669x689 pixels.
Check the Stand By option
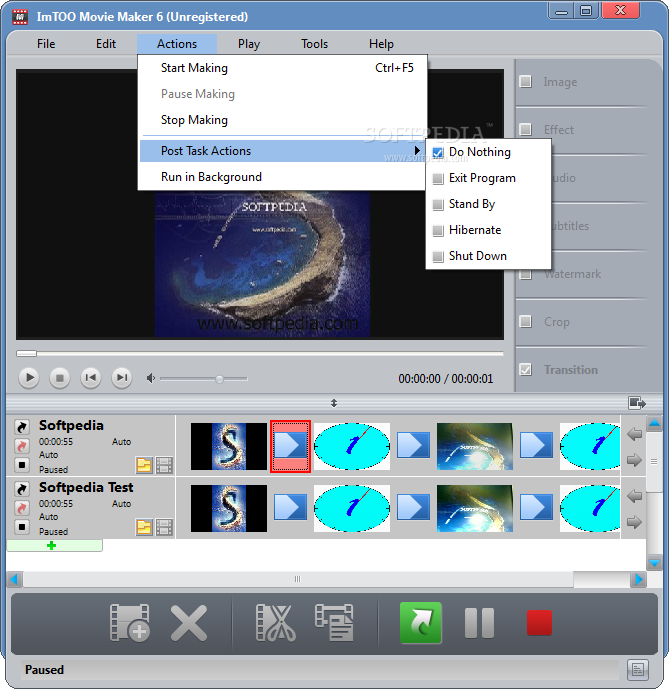point(438,204)
